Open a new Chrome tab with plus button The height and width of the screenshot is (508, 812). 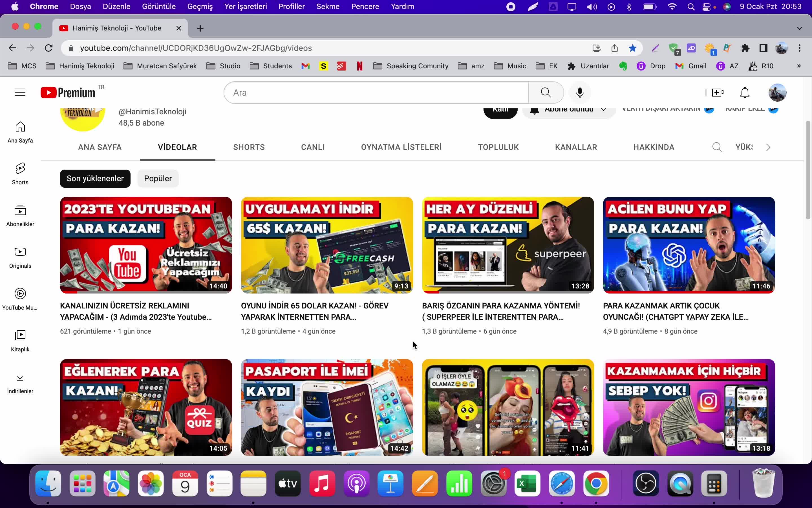click(200, 28)
